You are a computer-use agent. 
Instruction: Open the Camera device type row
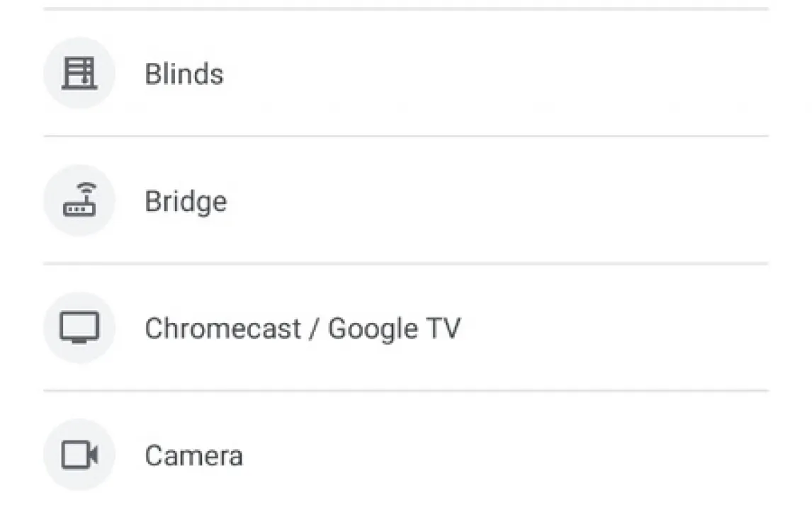click(406, 449)
